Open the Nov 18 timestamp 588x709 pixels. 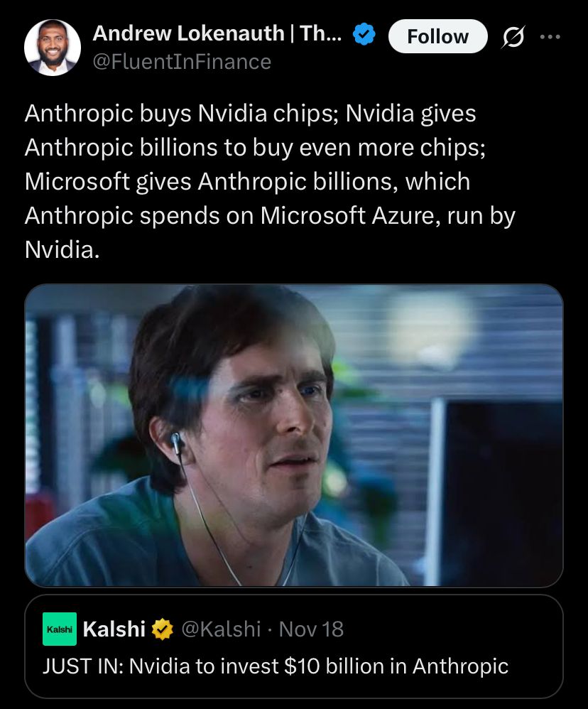point(311,629)
